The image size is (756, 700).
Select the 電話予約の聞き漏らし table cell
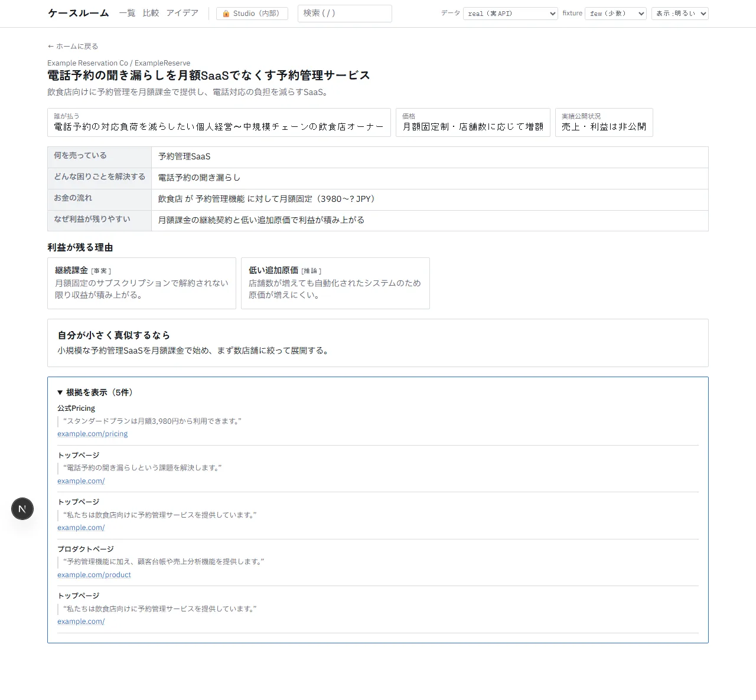[x=430, y=178]
